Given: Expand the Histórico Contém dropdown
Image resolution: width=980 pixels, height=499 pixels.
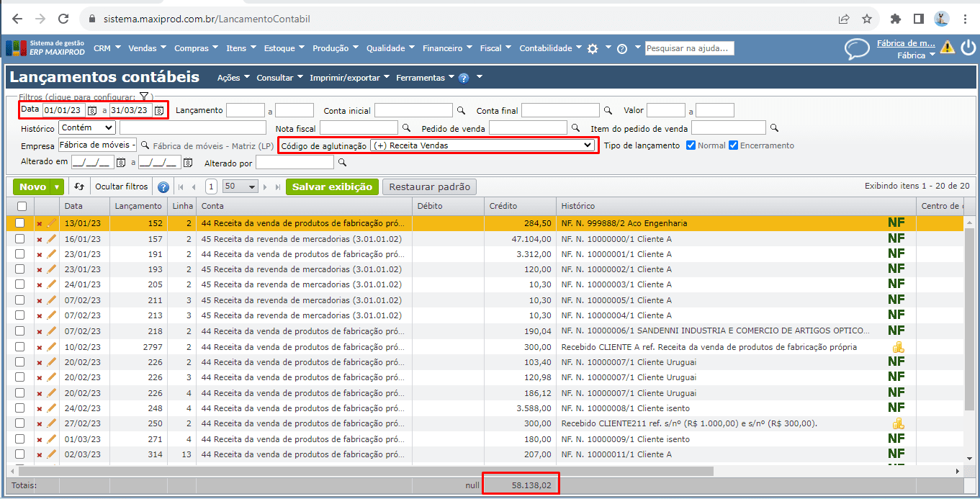Looking at the screenshot, I should click(x=87, y=127).
